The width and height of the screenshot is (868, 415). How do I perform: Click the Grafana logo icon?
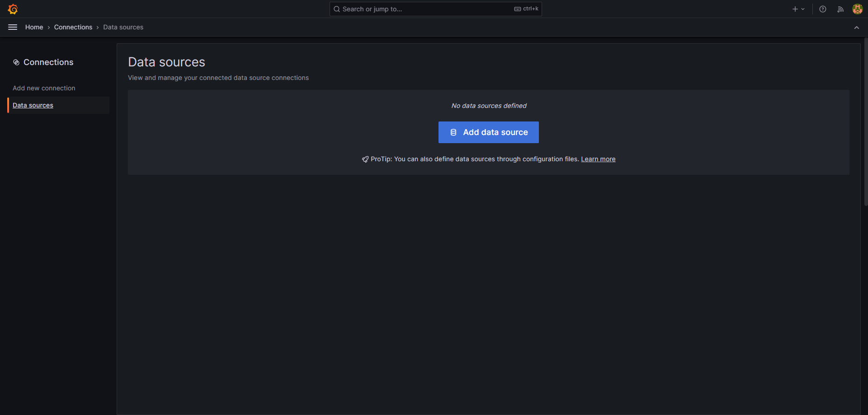[x=13, y=9]
